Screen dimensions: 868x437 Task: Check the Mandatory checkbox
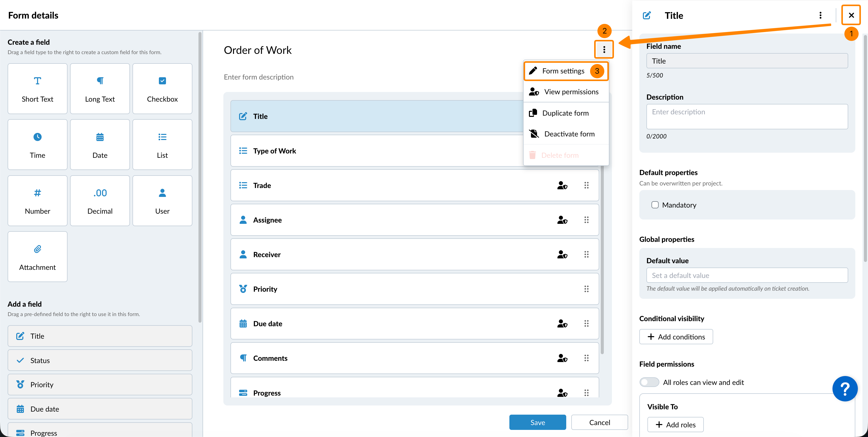pos(655,205)
